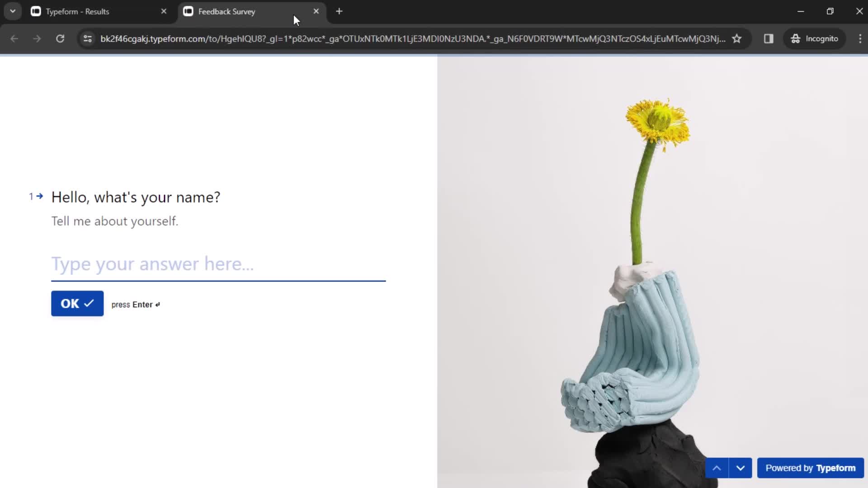Click the name answer input field

coord(217,263)
